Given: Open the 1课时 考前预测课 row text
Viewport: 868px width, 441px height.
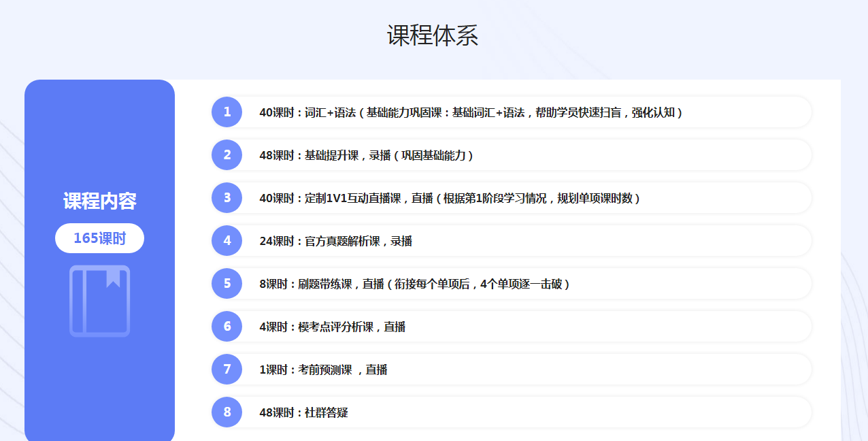Looking at the screenshot, I should click(323, 370).
